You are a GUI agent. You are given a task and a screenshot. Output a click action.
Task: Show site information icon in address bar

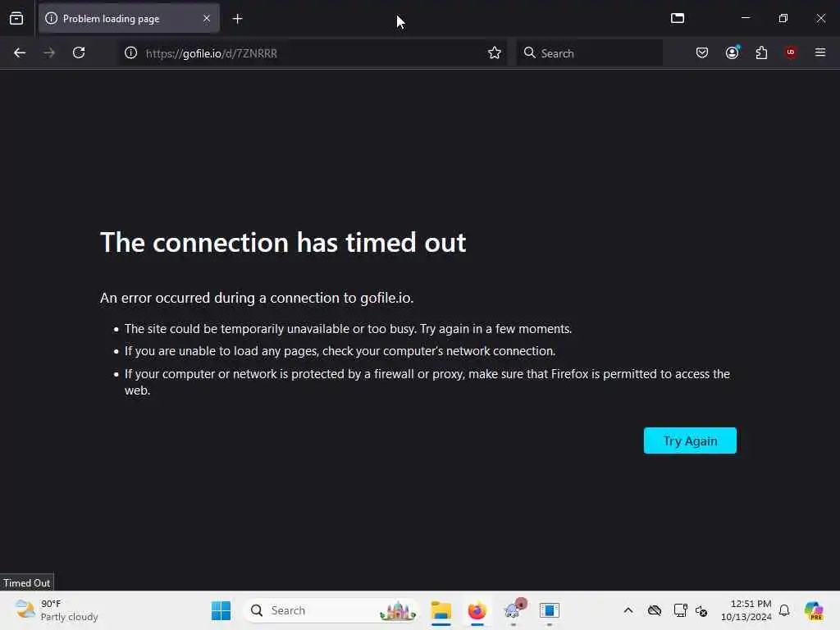(x=131, y=53)
